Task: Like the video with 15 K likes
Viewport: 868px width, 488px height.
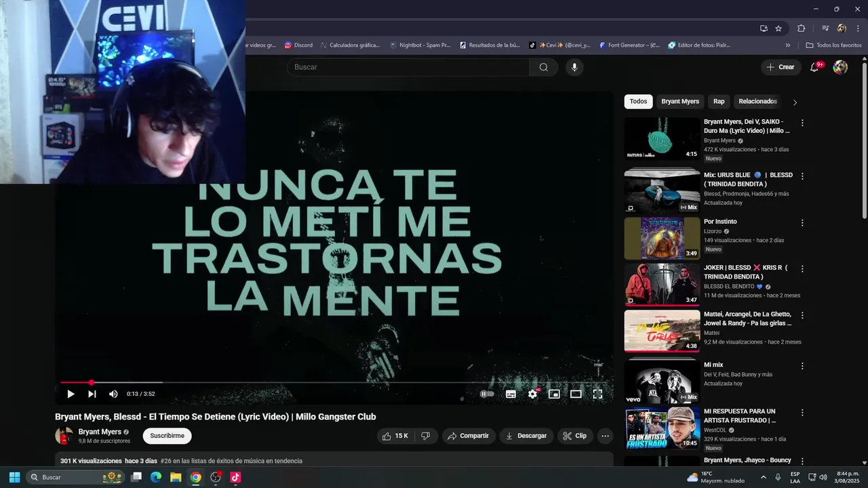Action: point(395,436)
